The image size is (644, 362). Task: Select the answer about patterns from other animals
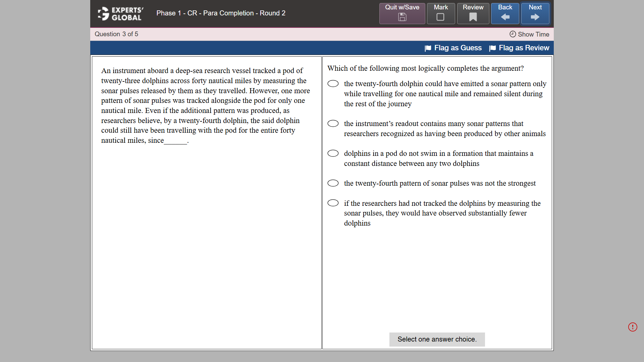[x=333, y=123]
